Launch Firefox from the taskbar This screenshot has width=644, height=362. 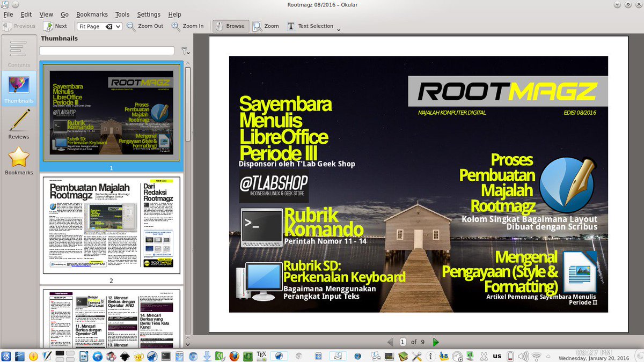[x=234, y=356]
